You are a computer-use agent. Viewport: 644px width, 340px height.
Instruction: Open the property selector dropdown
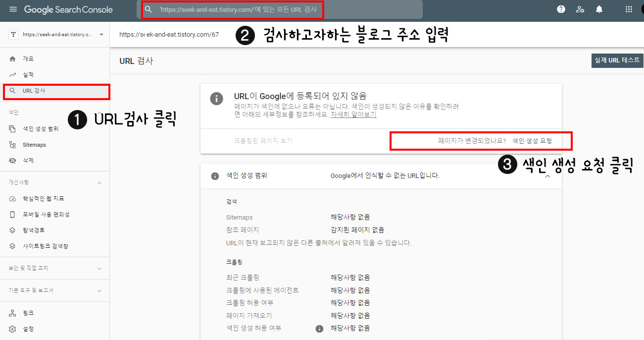point(101,35)
